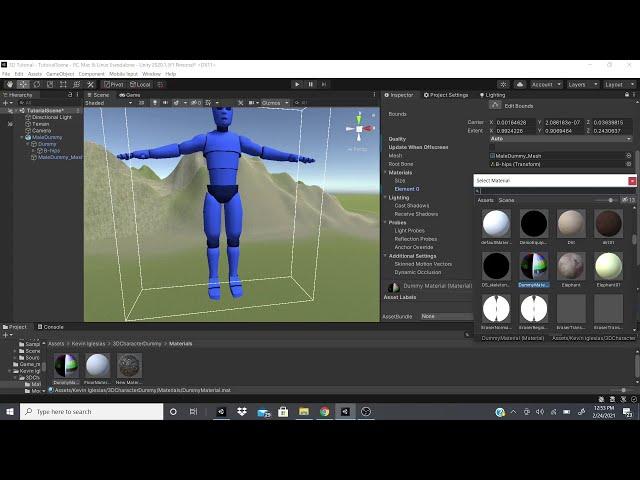Click the Edit Bounds button
Image resolution: width=640 pixels, height=480 pixels.
[495, 106]
